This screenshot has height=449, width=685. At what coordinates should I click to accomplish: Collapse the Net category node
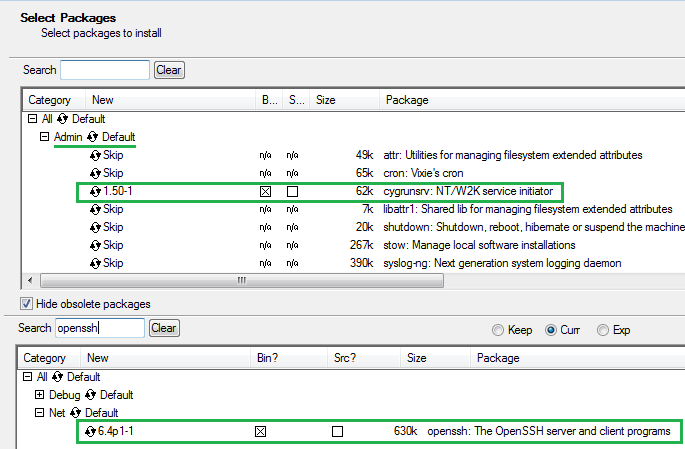40,413
